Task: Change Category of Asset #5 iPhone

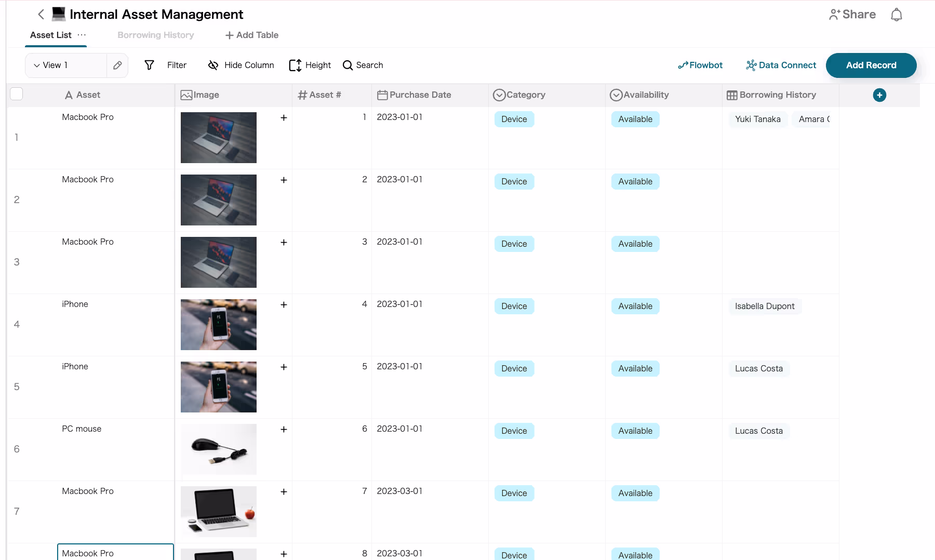Action: tap(514, 368)
